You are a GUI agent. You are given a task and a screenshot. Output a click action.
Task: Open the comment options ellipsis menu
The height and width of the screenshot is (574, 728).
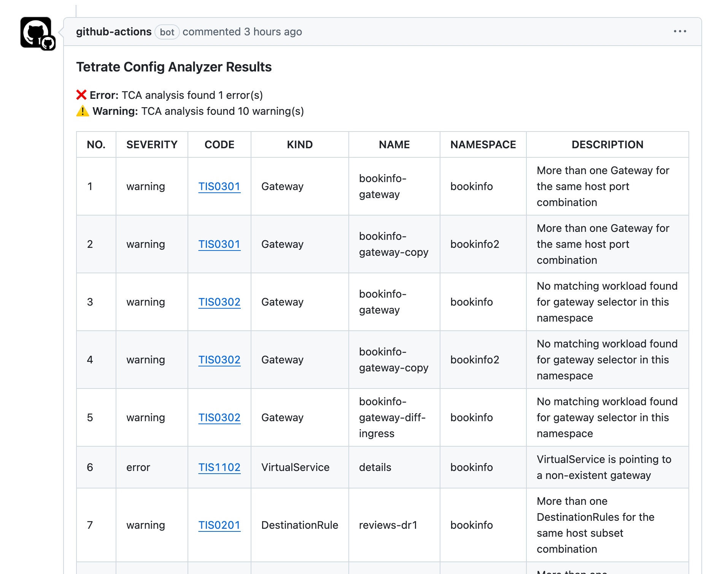(x=680, y=31)
